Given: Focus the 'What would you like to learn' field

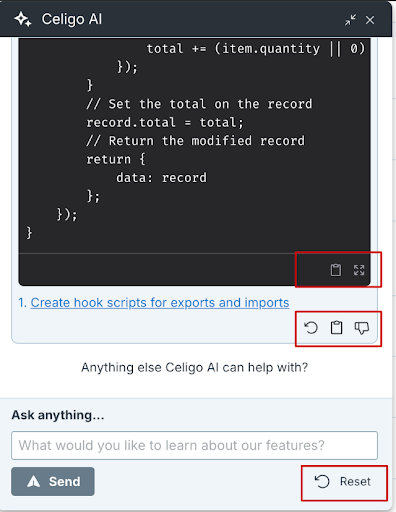Looking at the screenshot, I should coord(194,445).
